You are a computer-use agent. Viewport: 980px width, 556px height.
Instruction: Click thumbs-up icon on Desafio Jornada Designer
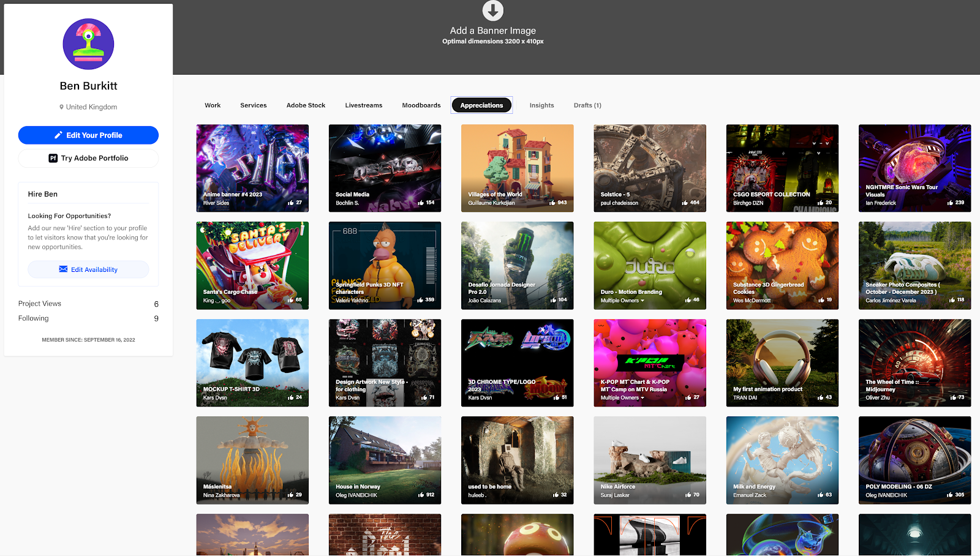553,300
